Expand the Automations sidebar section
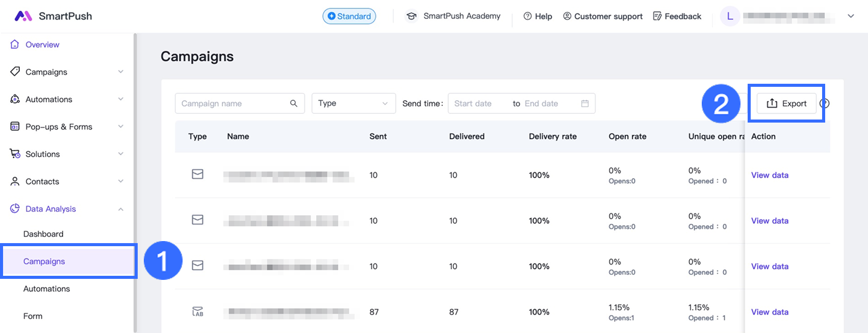The width and height of the screenshot is (868, 333). click(x=120, y=99)
